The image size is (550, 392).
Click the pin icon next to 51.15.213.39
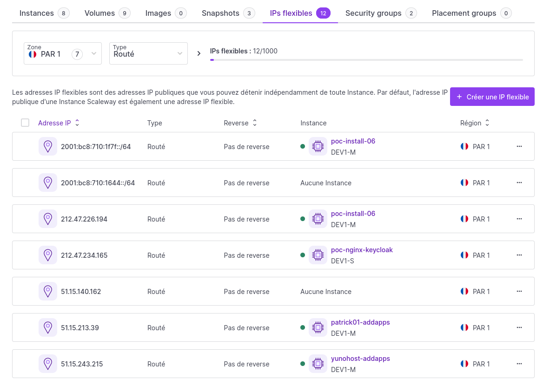tap(48, 327)
